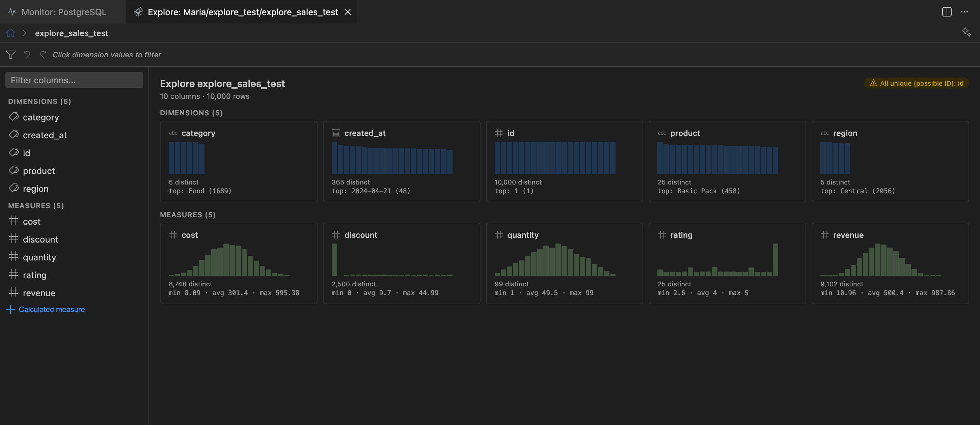Click '10,000 distinct' on id card

[518, 182]
